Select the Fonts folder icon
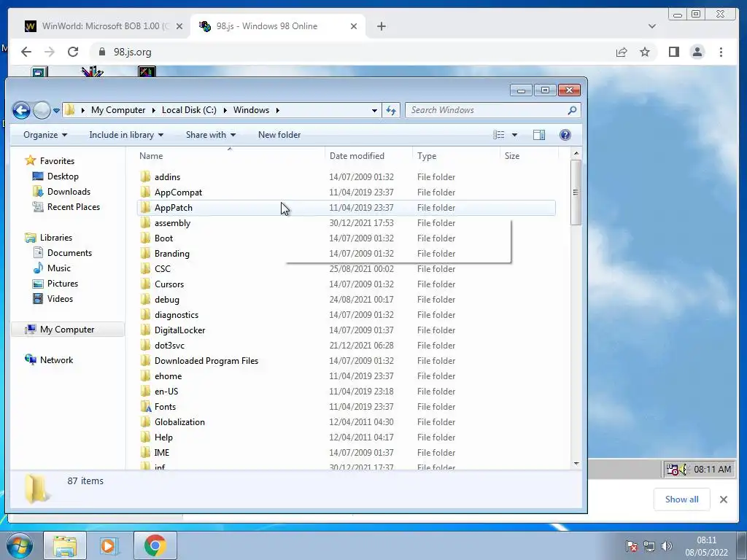 click(x=146, y=406)
